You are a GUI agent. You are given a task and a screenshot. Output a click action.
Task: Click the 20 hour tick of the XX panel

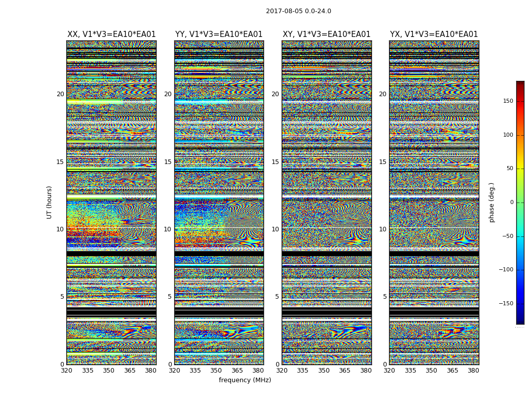click(60, 94)
